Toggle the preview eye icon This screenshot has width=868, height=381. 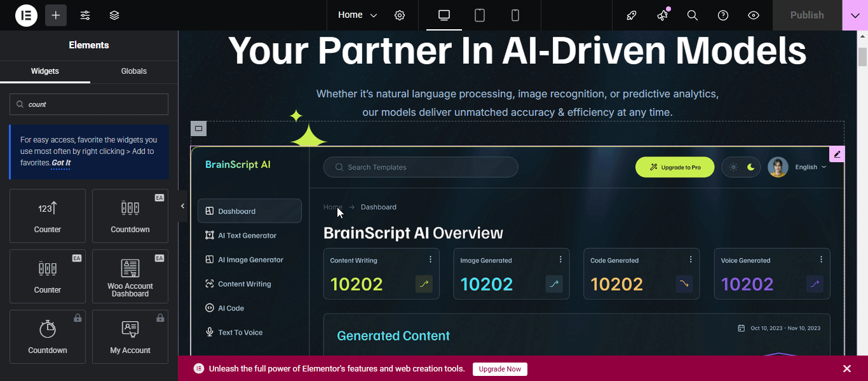point(754,15)
